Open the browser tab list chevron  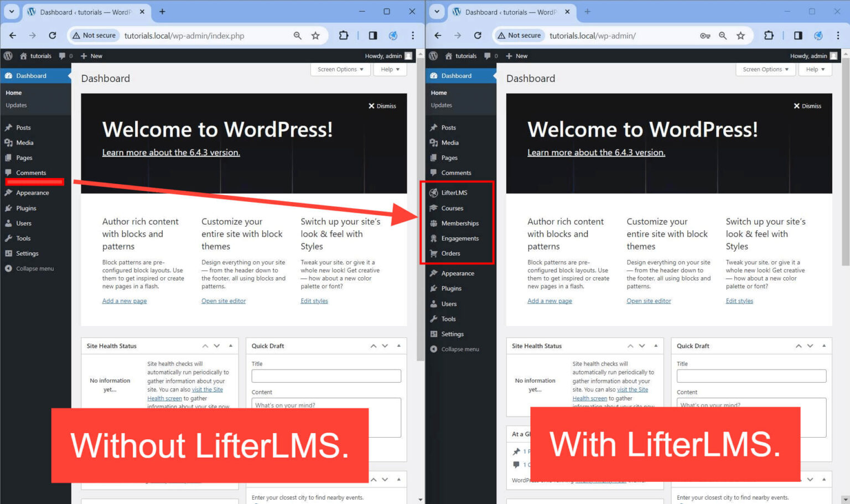click(11, 12)
